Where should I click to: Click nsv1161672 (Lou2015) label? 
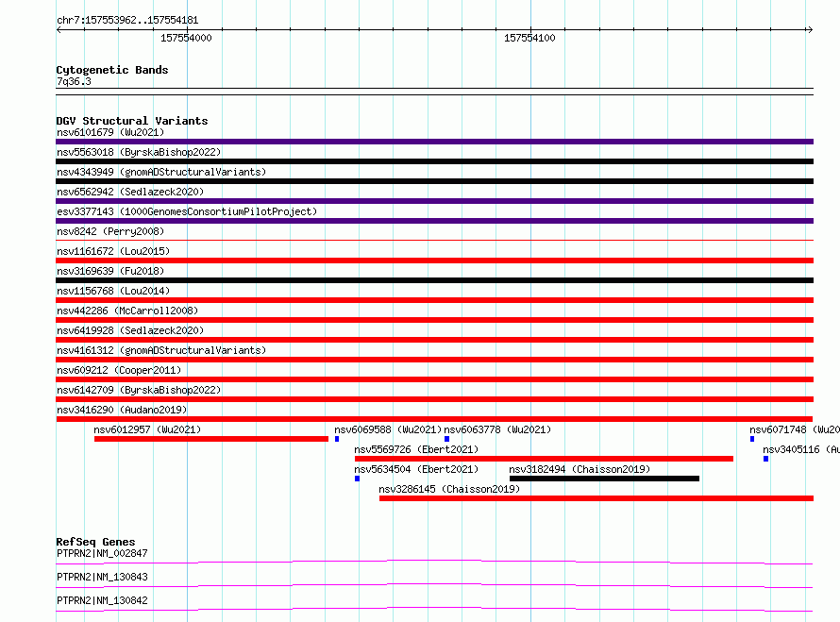pyautogui.click(x=113, y=251)
